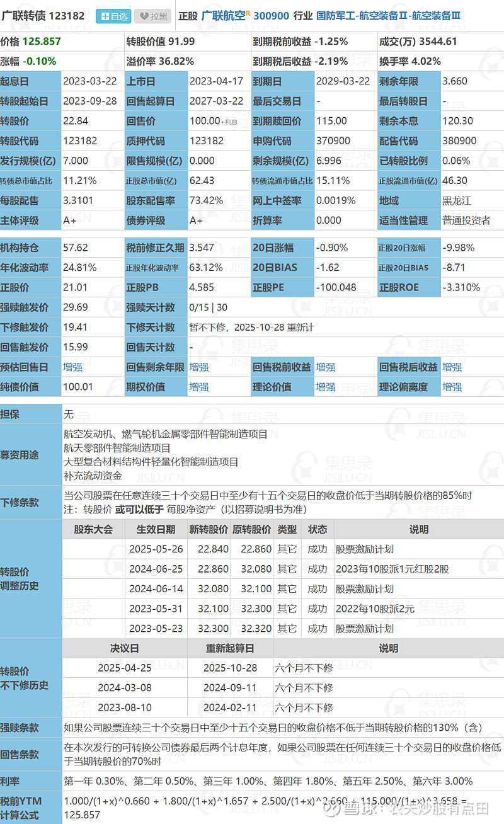The image size is (504, 824).
Task: Click 增强 beside 回售剩余年限
Action: click(x=198, y=367)
